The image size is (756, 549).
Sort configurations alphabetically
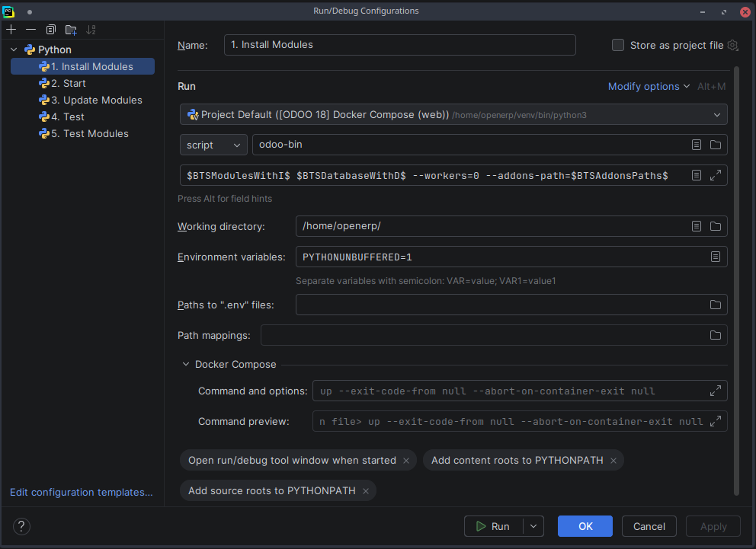[91, 30]
